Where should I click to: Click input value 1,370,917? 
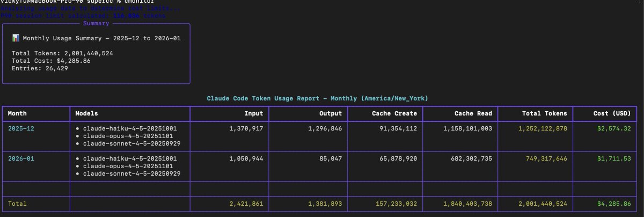(246, 129)
